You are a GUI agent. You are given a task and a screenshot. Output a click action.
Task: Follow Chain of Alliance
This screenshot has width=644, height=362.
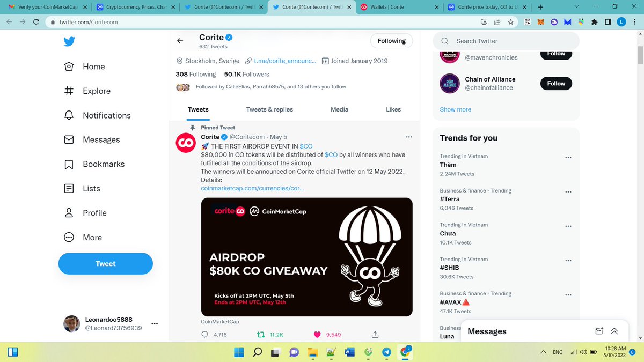pos(556,83)
